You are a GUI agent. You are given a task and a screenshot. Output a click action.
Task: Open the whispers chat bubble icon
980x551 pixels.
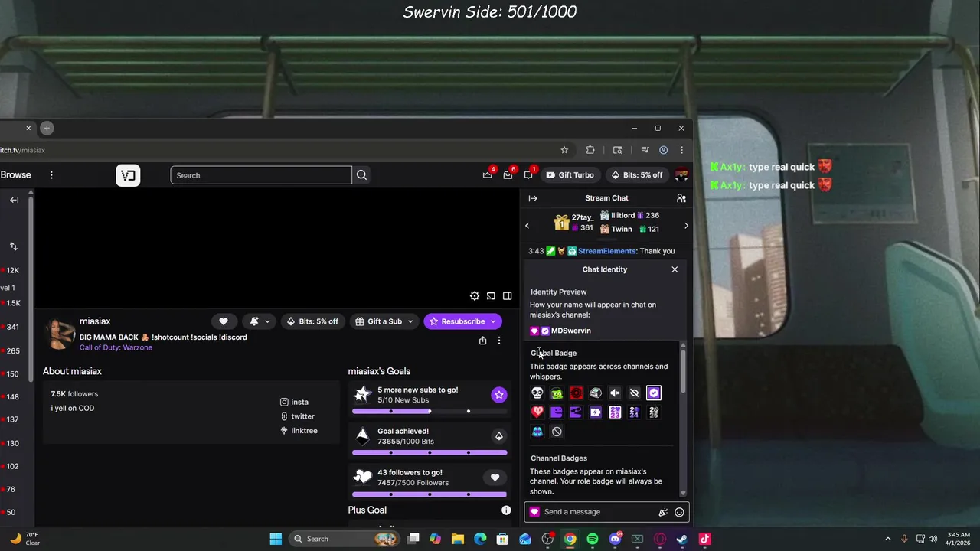click(x=528, y=175)
